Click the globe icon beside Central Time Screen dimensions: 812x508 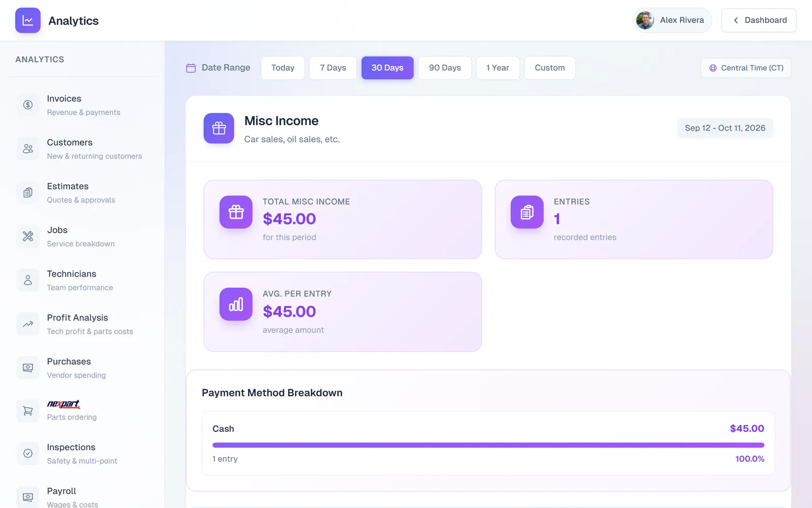coord(713,68)
